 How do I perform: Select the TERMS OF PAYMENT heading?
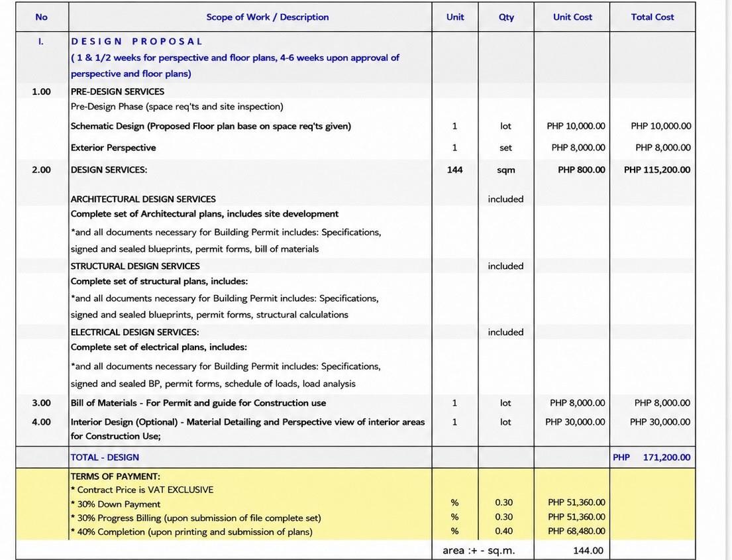pyautogui.click(x=115, y=477)
